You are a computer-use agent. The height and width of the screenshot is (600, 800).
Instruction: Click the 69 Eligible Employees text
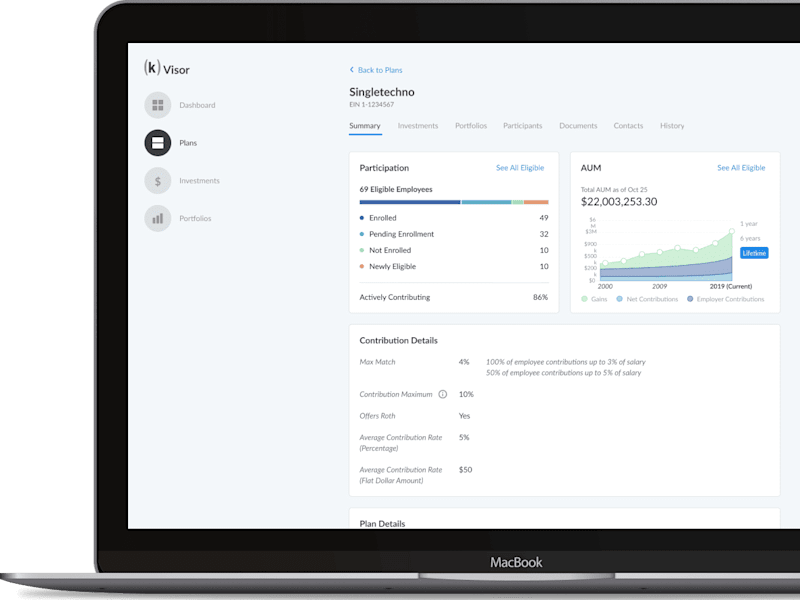point(395,189)
